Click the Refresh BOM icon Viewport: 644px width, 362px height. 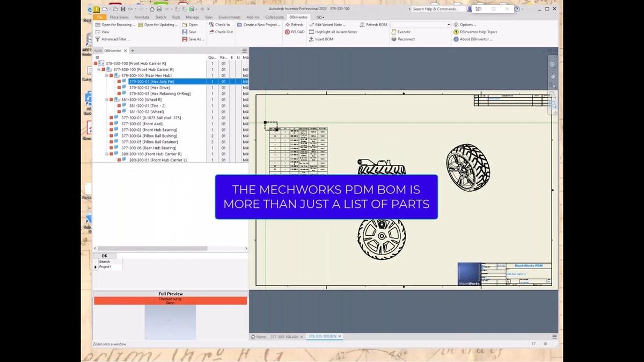point(362,25)
